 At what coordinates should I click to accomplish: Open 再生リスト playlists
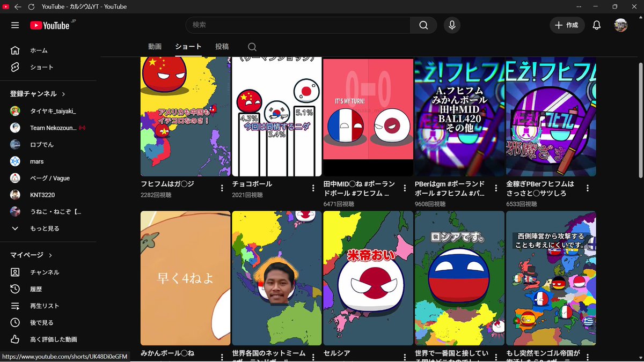(x=48, y=306)
